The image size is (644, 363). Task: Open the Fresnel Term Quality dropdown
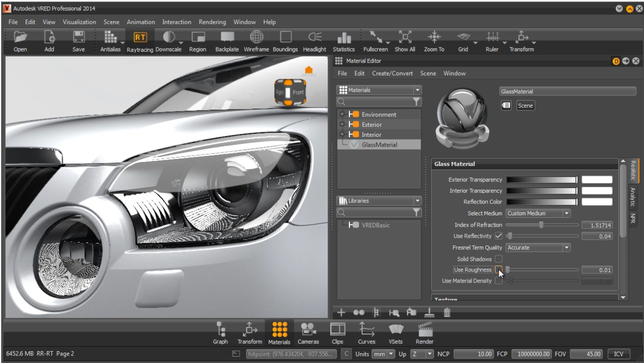coord(538,247)
